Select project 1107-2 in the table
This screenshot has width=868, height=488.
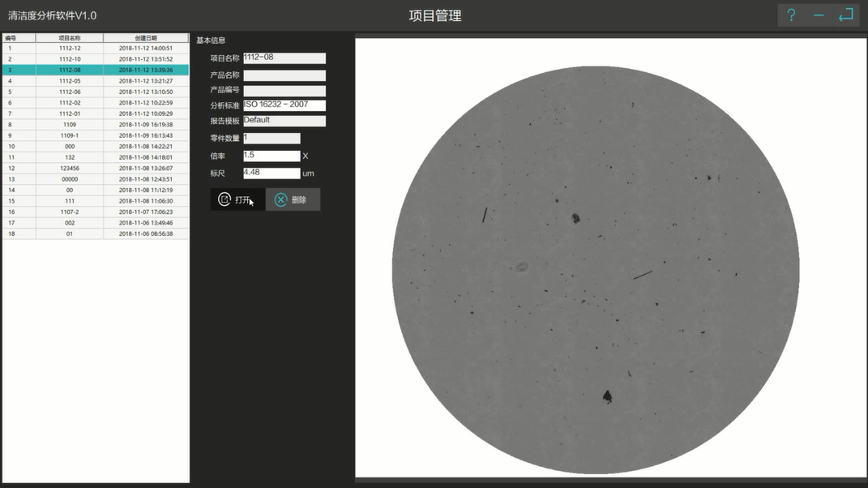click(70, 212)
